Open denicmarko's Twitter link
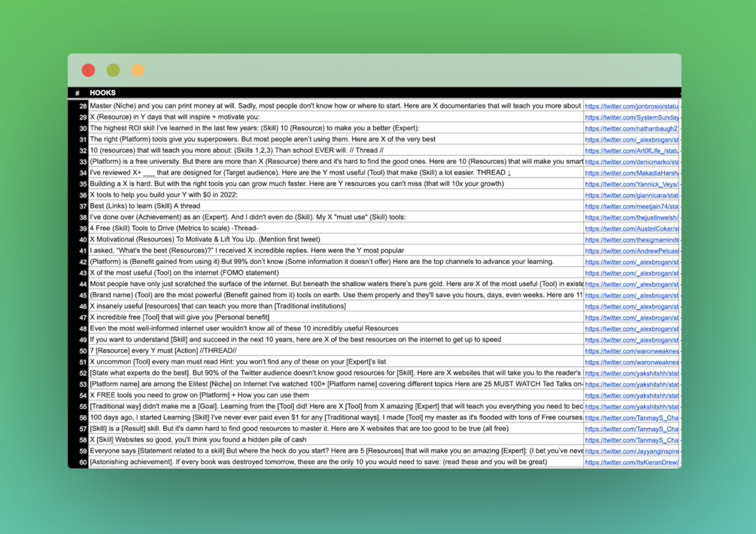 [x=632, y=162]
